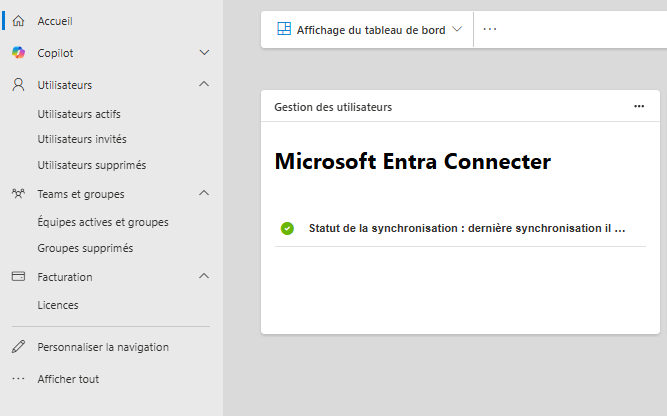Image resolution: width=667 pixels, height=416 pixels.
Task: Go to Utilisateurs actifs
Action: (79, 114)
